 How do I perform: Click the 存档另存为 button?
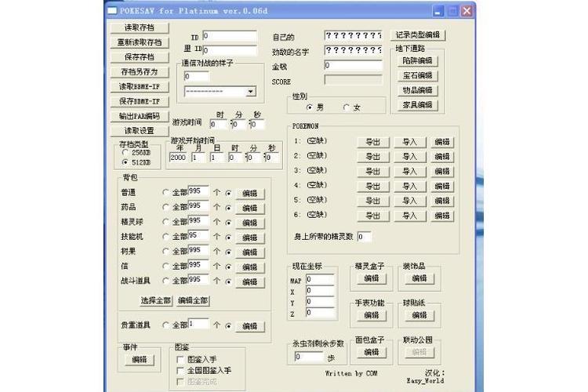140,71
